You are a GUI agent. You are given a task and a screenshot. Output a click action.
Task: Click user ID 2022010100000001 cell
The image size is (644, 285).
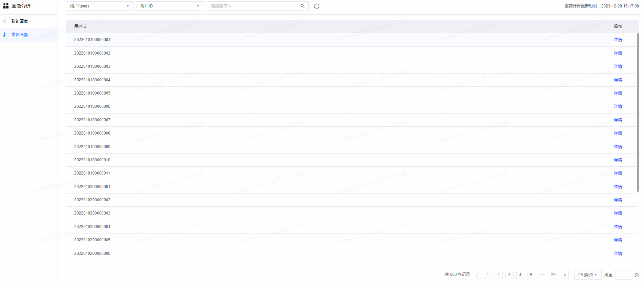[92, 40]
